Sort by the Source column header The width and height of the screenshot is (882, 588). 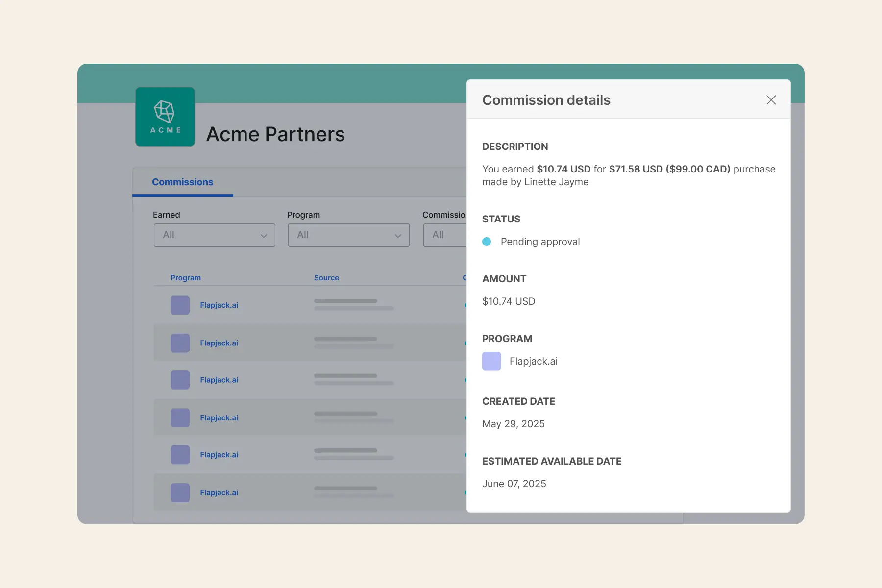(326, 278)
